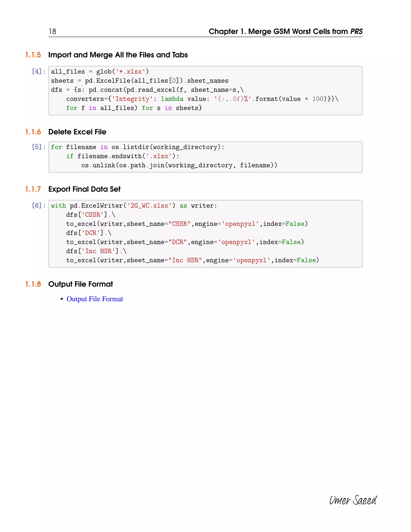Click code line starting 'dfs = {s: pd.concat'

(x=147, y=90)
